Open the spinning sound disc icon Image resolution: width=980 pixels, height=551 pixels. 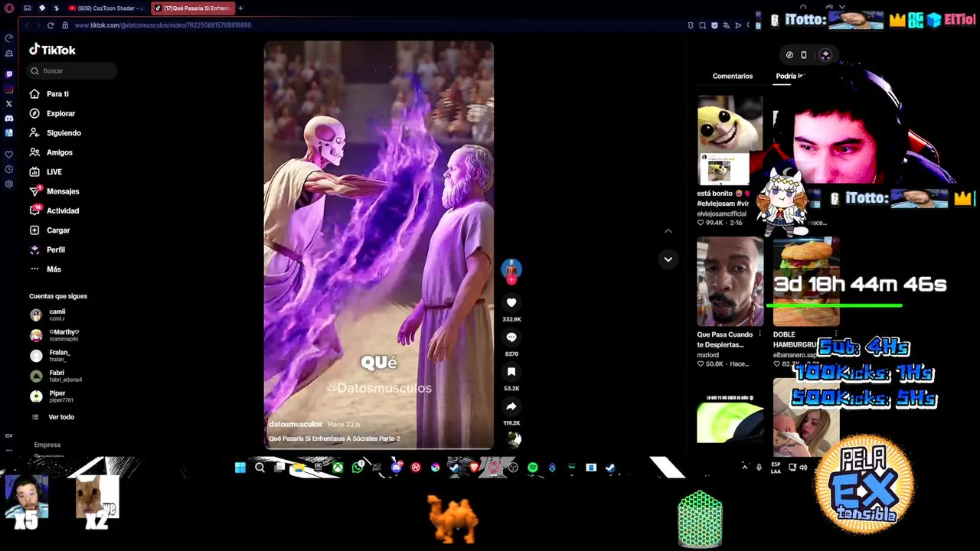(514, 439)
